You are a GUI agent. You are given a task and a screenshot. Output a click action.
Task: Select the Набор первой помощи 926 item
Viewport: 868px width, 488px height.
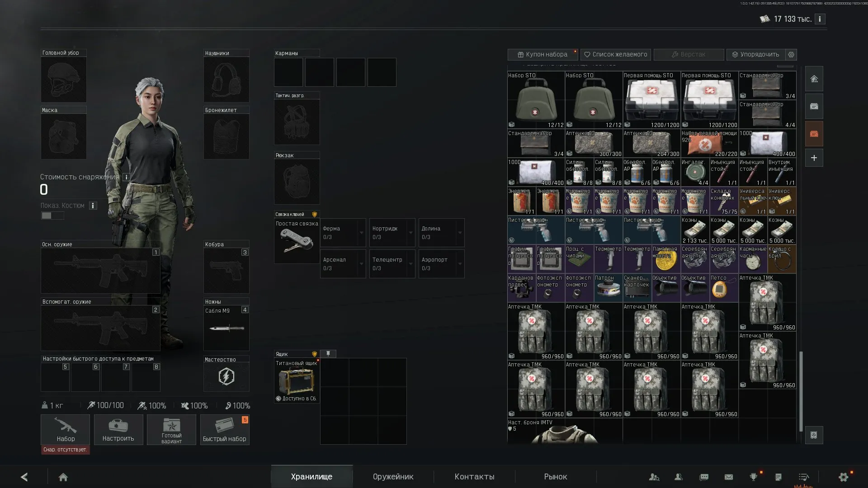coord(709,143)
